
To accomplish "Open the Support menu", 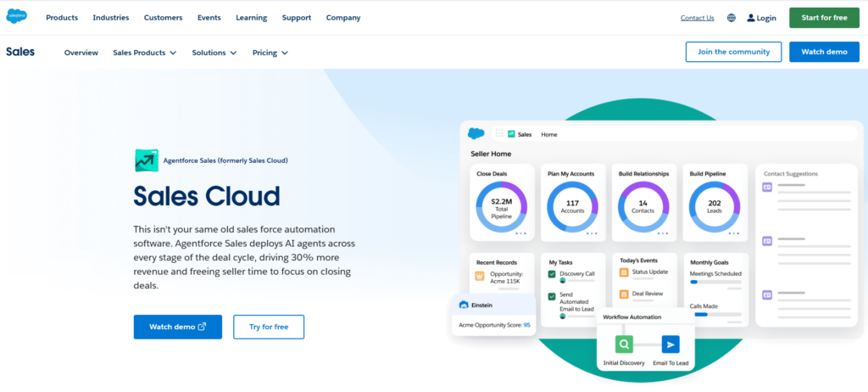I will (297, 18).
